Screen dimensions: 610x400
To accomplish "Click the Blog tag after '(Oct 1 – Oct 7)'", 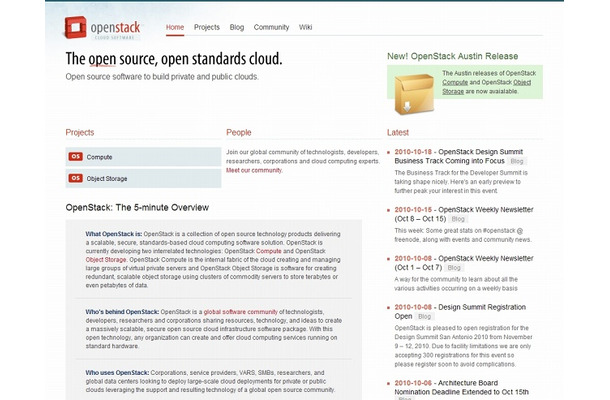I will [454, 268].
